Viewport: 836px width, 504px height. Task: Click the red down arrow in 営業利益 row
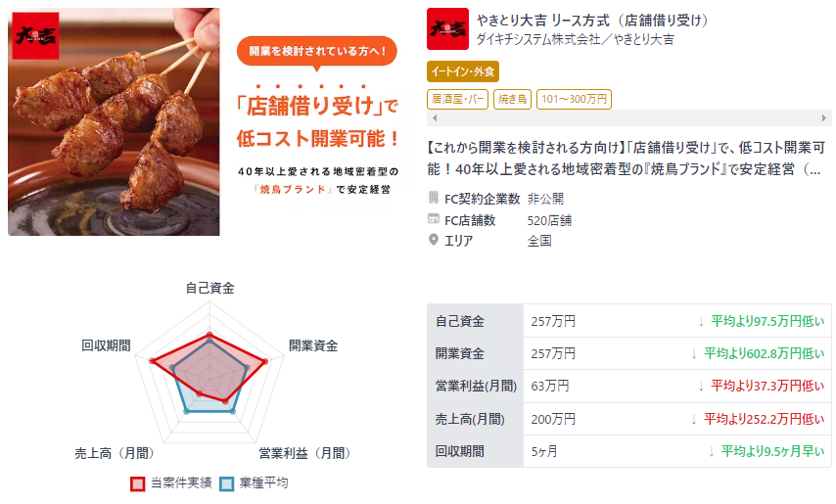(x=701, y=387)
